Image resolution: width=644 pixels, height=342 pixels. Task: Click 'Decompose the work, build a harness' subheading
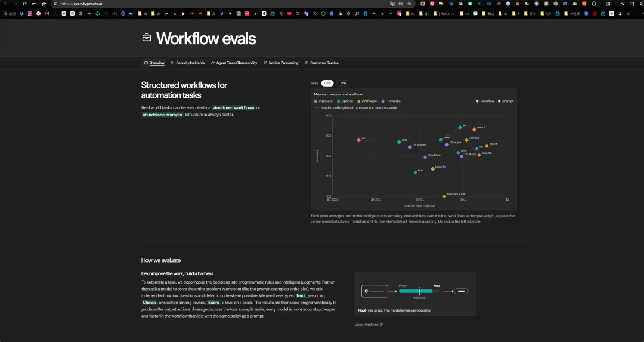178,273
